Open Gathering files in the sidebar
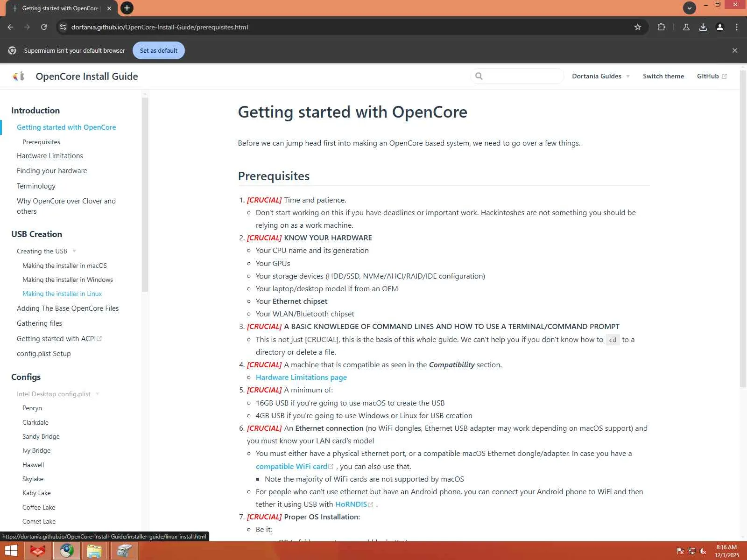This screenshot has height=560, width=747. click(x=39, y=323)
